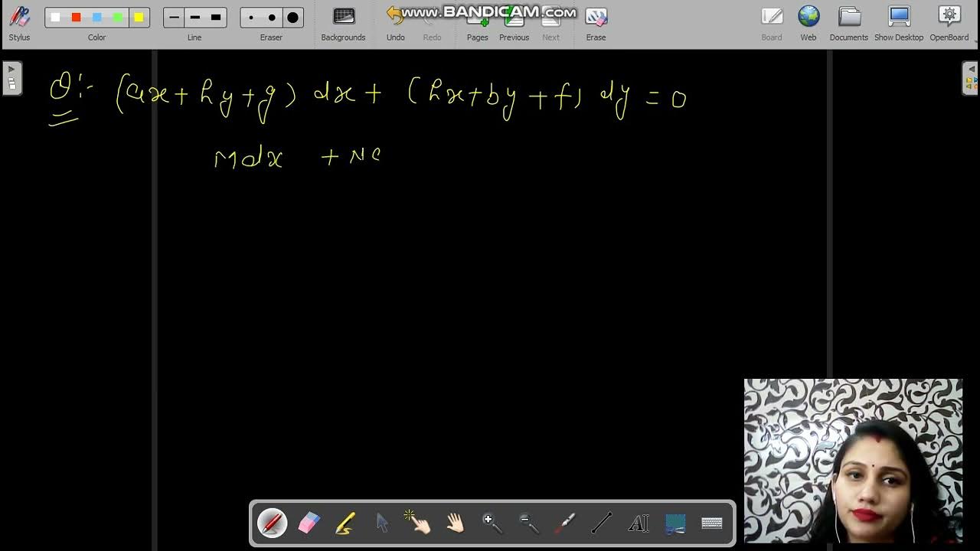The image size is (980, 551).
Task: Go to the Previous page
Action: 514,24
